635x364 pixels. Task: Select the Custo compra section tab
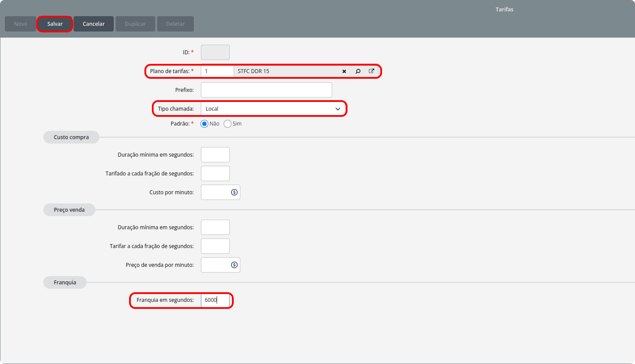71,137
